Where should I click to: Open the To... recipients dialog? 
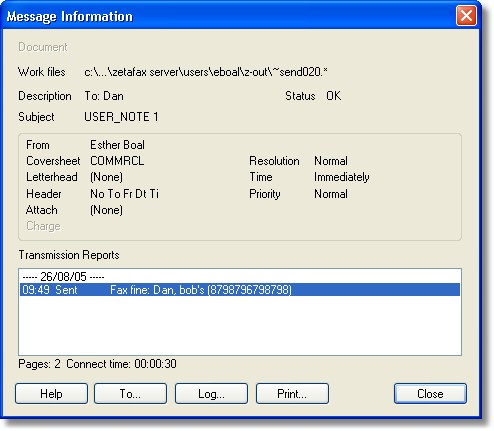(x=130, y=394)
